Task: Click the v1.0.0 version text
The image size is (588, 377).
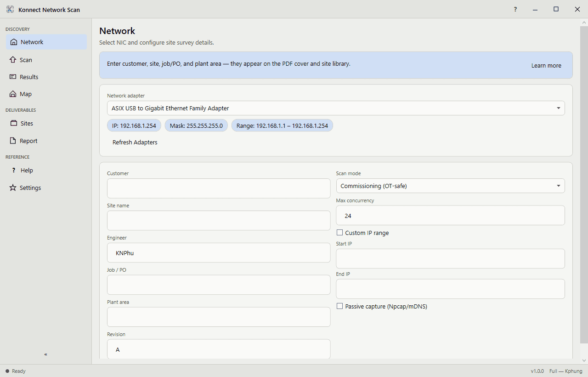Action: coord(537,371)
